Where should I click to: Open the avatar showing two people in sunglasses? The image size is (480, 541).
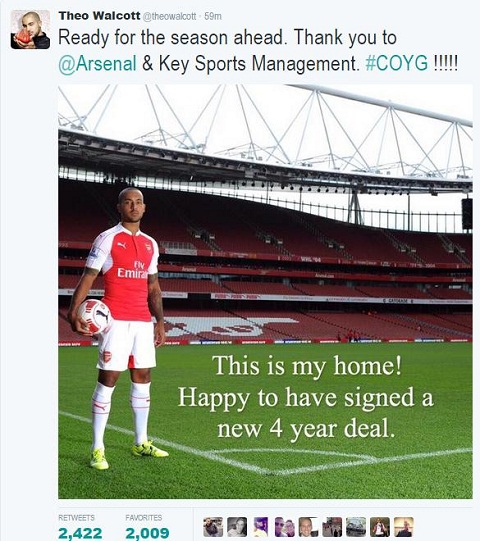tap(285, 527)
